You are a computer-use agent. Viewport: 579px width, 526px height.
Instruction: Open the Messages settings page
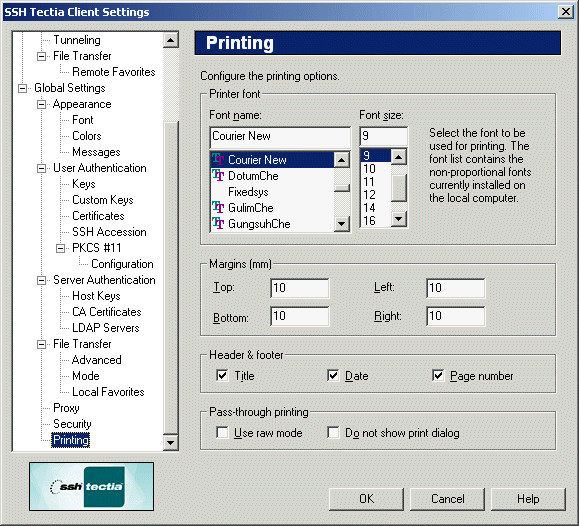(x=96, y=152)
